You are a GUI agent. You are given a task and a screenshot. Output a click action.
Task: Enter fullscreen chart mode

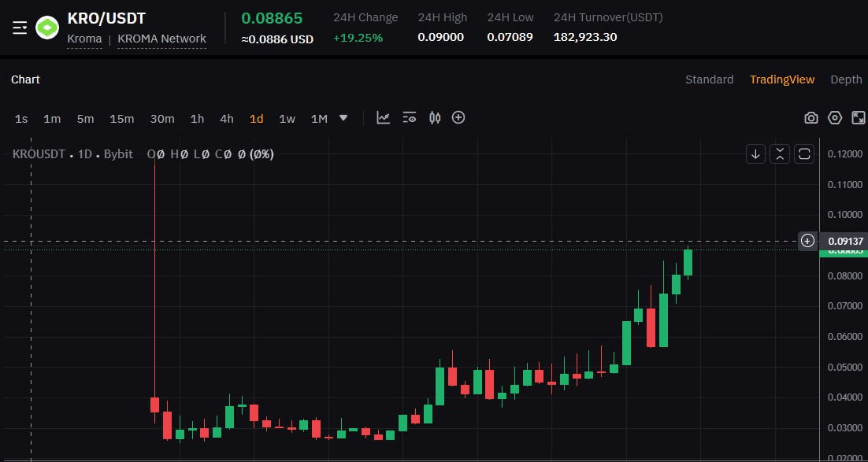tap(859, 118)
